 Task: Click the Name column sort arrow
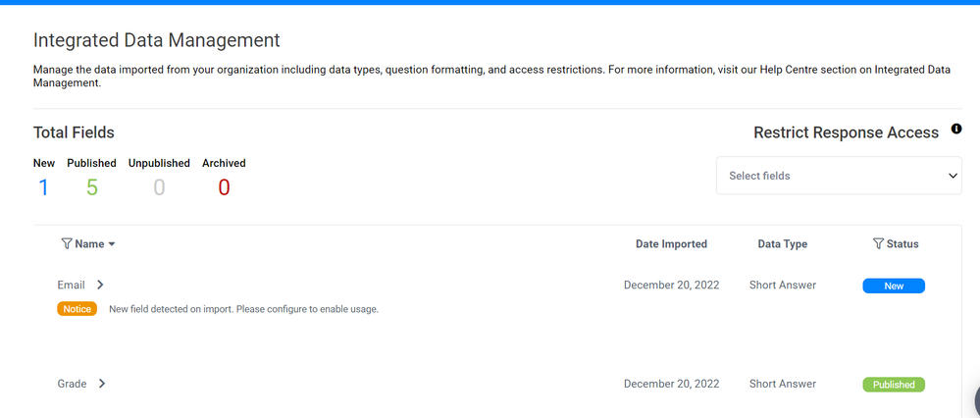[112, 244]
